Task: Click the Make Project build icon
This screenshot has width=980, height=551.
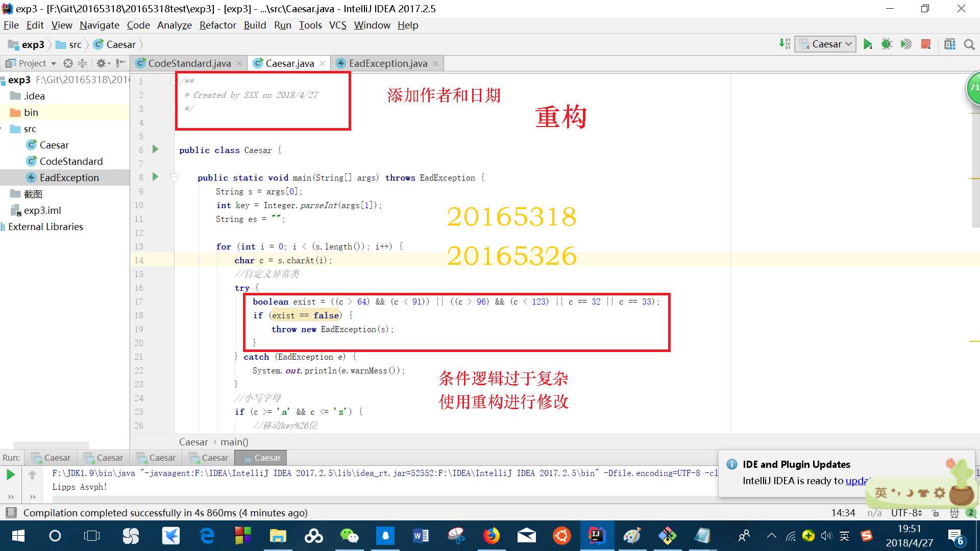Action: click(x=785, y=44)
